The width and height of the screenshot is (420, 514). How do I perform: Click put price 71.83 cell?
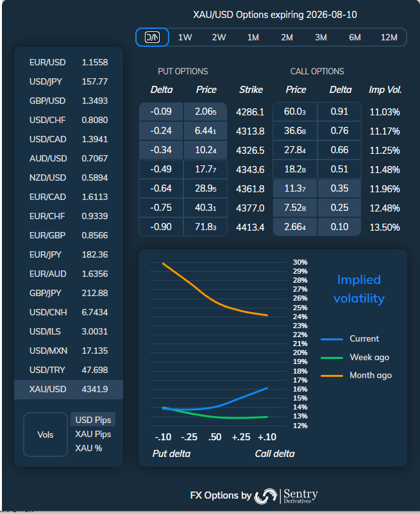[206, 227]
